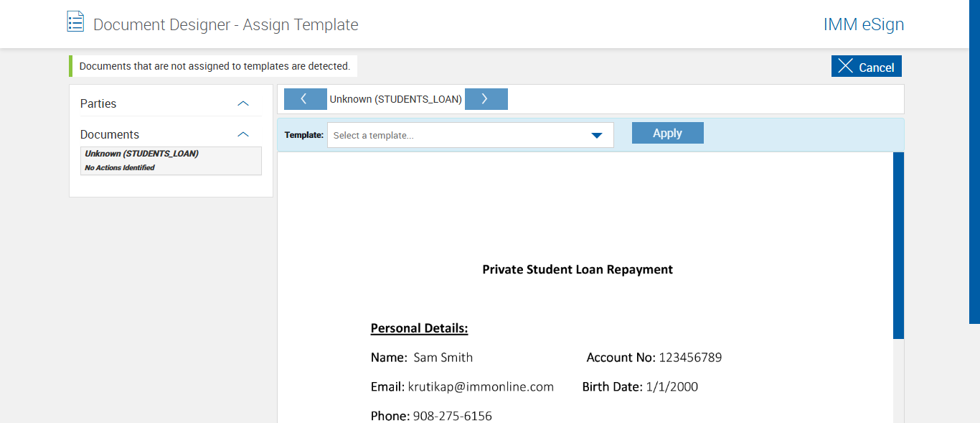Viewport: 980px width, 423px height.
Task: Click the IMM eSign logo text
Action: (x=863, y=24)
